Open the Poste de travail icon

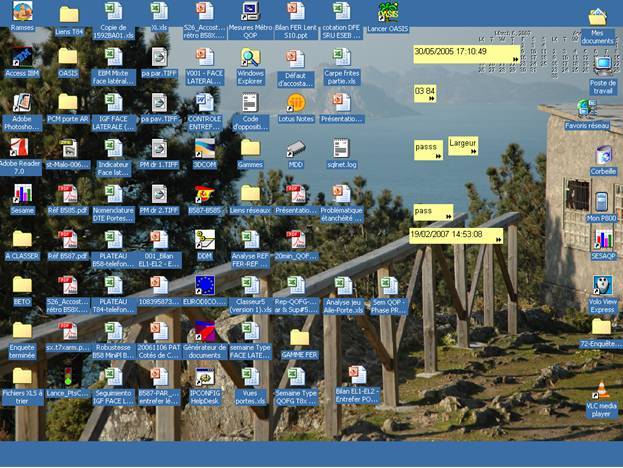[x=602, y=68]
